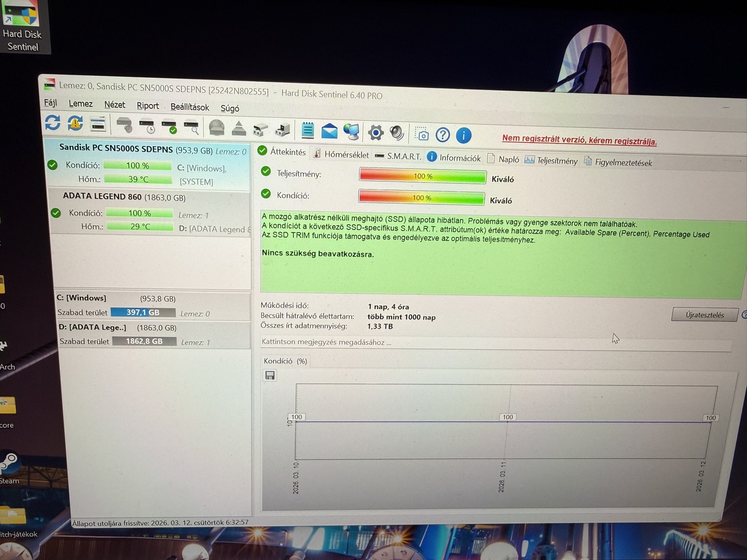This screenshot has width=747, height=560.
Task: Open the Figyelmeztetések tab
Action: 618,162
